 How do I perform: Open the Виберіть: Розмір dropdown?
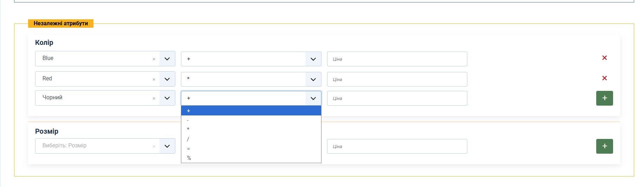167,146
